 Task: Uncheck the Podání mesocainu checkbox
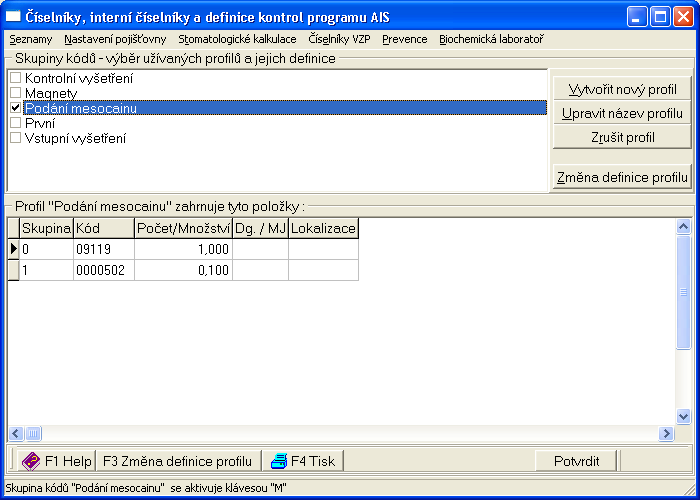tap(15, 108)
